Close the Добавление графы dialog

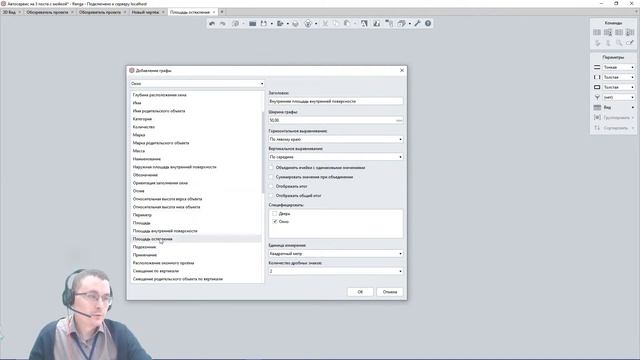[x=402, y=70]
